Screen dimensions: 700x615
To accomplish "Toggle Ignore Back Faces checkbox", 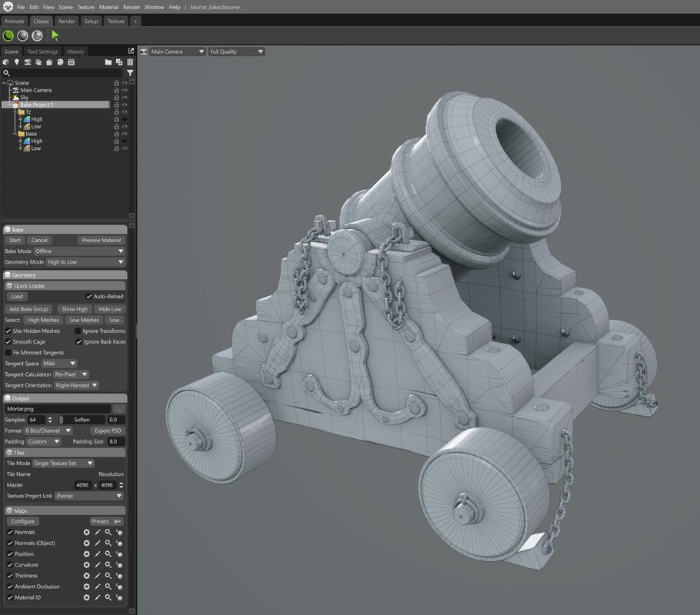I will (78, 342).
